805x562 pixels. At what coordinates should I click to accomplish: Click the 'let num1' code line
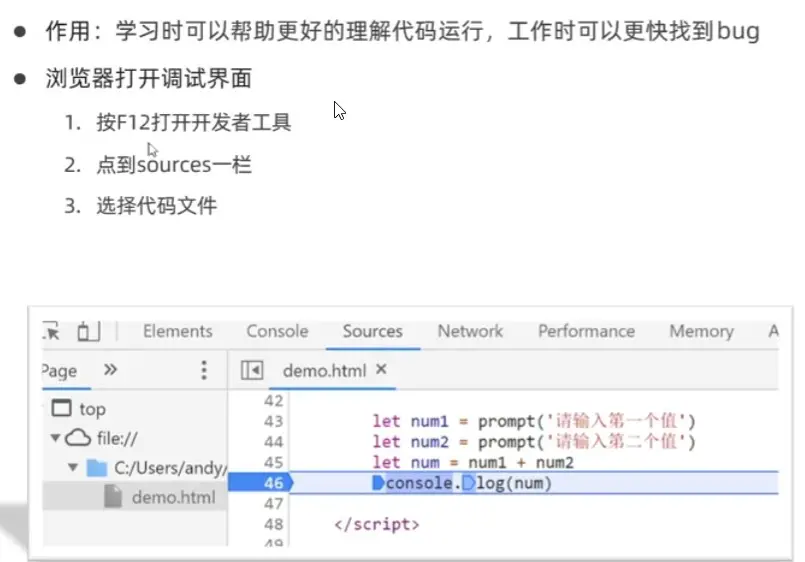534,421
